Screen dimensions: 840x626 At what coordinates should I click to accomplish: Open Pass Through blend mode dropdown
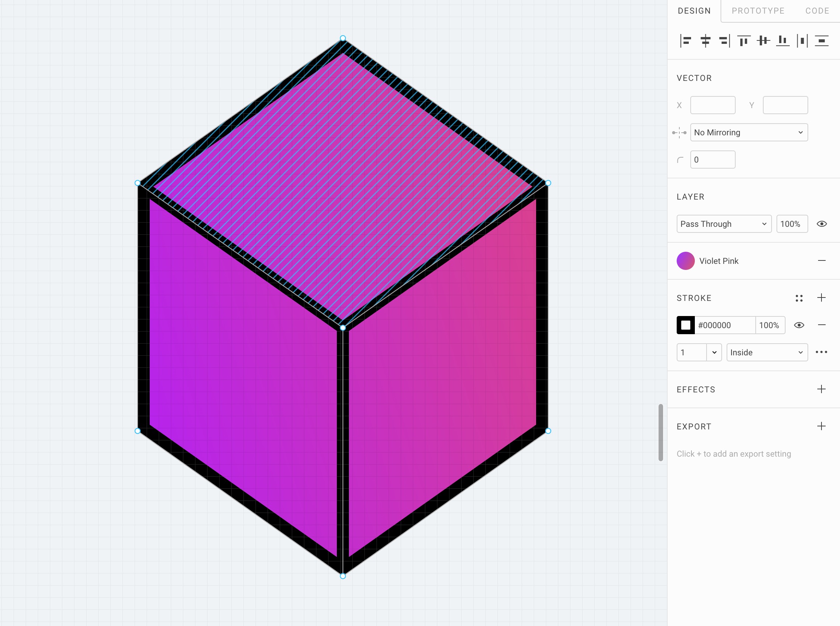724,224
